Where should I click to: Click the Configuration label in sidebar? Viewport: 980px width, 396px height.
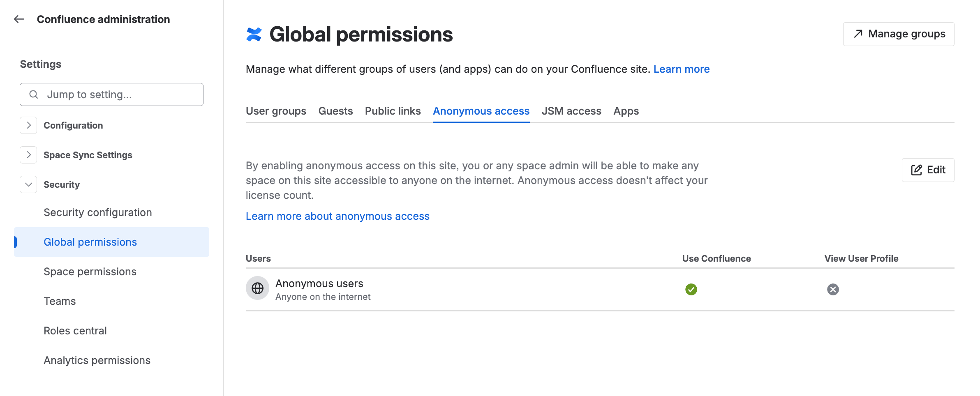(73, 125)
